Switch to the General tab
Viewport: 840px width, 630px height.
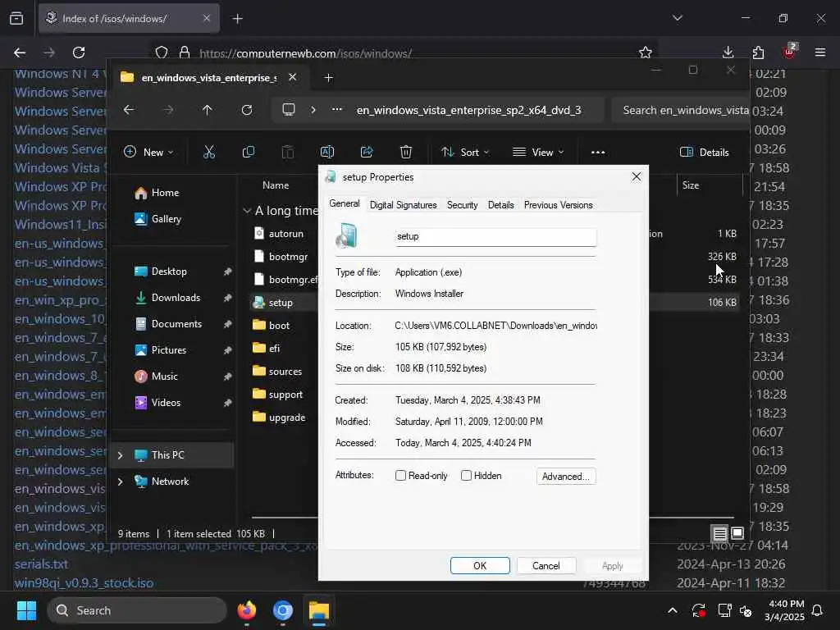344,203
